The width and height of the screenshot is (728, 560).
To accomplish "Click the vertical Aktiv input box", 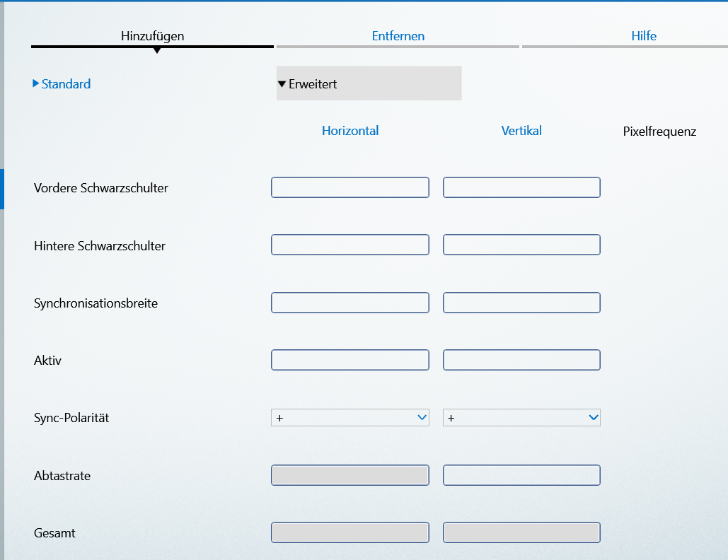I will coord(521,360).
